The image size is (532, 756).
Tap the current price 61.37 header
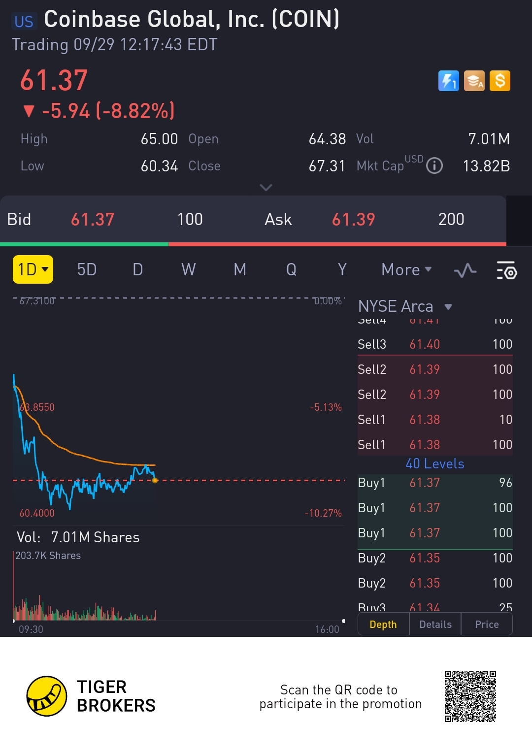[54, 80]
